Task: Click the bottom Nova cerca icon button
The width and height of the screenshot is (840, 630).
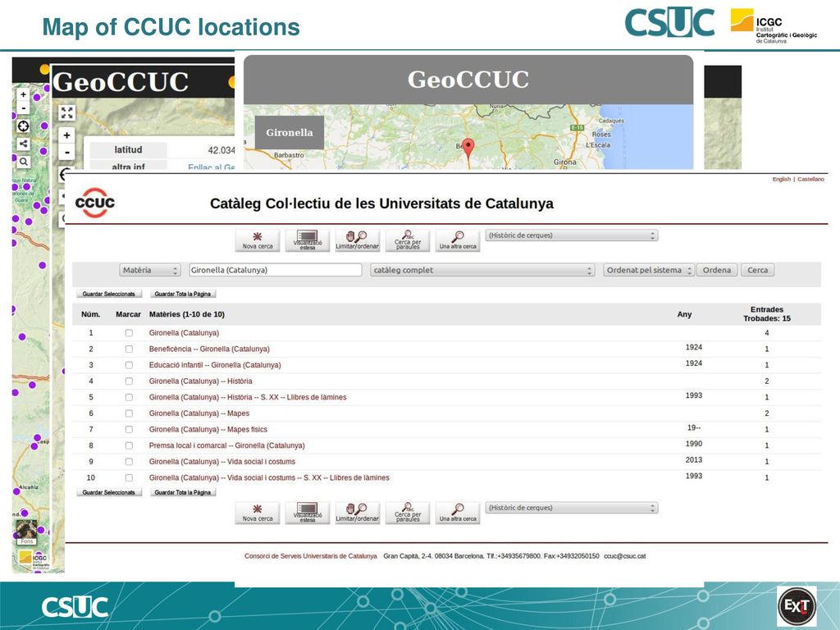Action: pyautogui.click(x=257, y=513)
